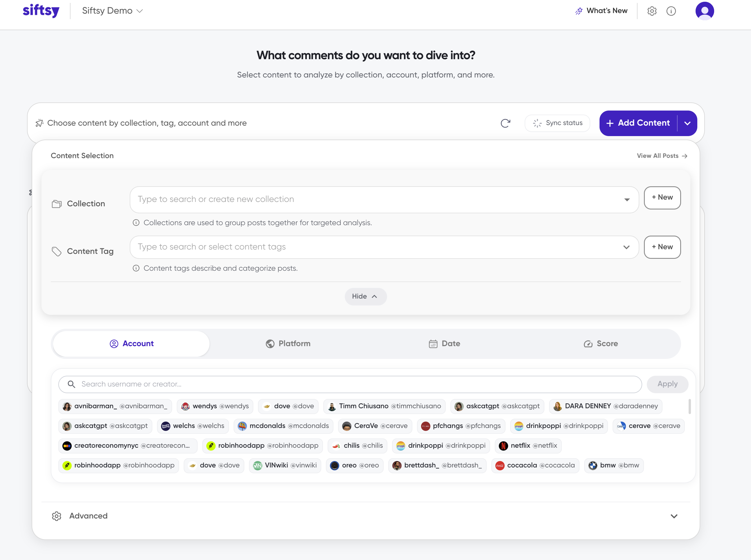Screen dimensions: 751x560
Task: Select the avnibarman_ account chip
Action: coord(115,406)
